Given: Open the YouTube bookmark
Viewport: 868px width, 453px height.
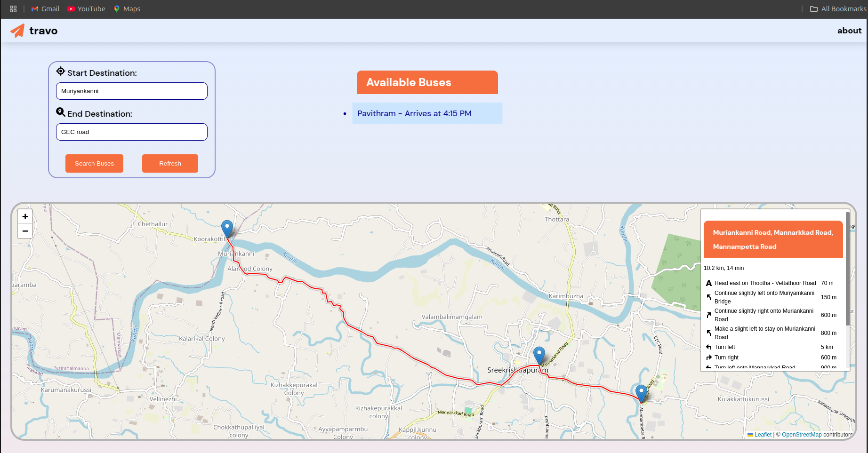Looking at the screenshot, I should (86, 9).
